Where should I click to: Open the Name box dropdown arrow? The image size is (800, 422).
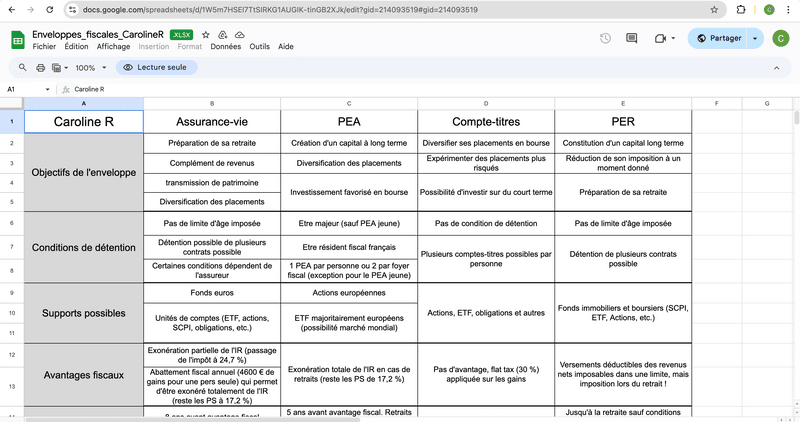click(x=47, y=89)
